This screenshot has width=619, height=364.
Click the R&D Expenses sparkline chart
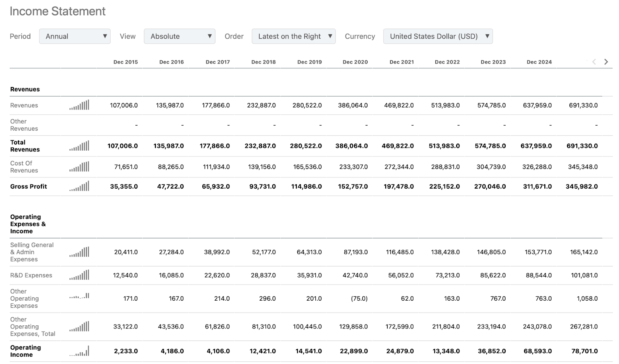coord(79,275)
